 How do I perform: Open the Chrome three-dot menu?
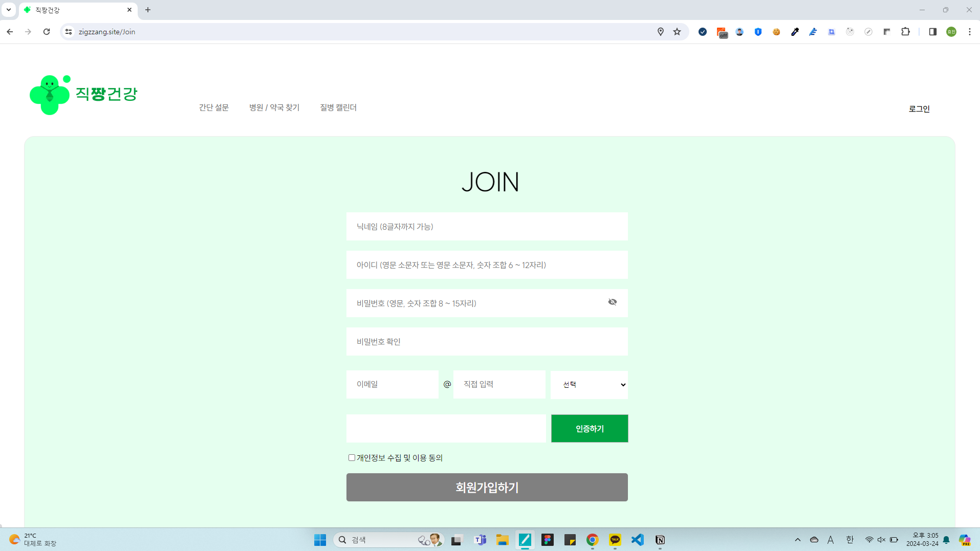(x=969, y=32)
